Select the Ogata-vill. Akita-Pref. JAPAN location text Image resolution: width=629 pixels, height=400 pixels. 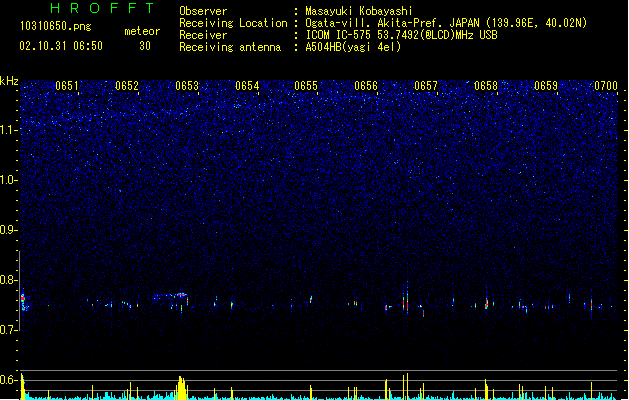pos(446,23)
